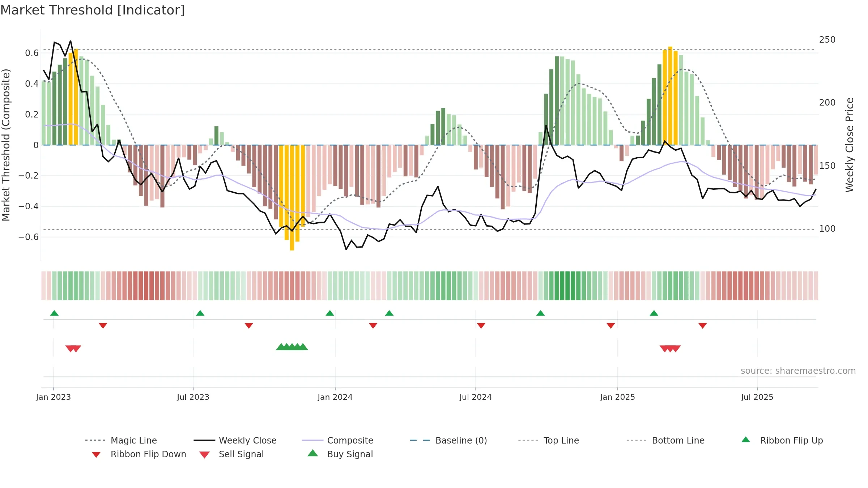Select the Ribbon Flip Up triangle around March 2024

point(389,313)
